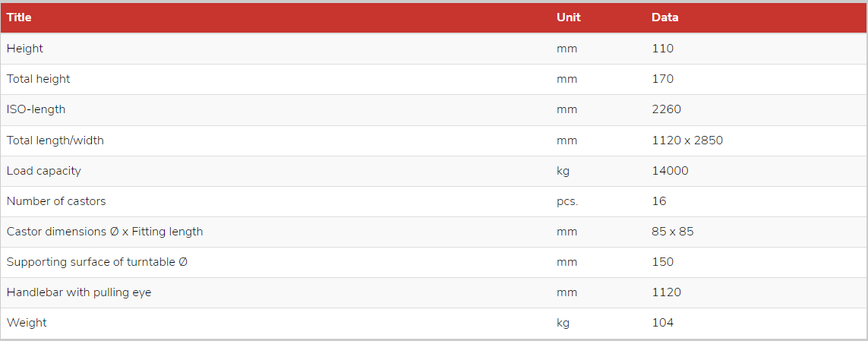Click the Unit column header
The height and width of the screenshot is (341, 868).
[x=569, y=17]
